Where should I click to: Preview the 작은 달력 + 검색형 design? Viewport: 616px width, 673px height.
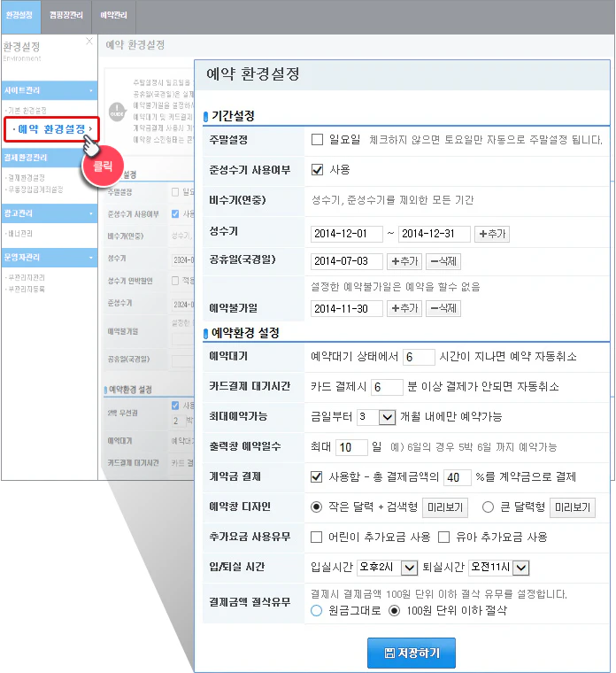[445, 507]
